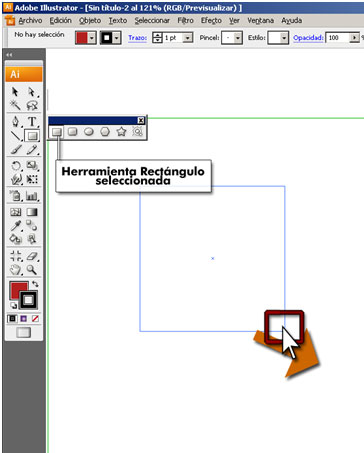Pick the Polygon tool in floating panel
This screenshot has width=364, height=453.
pyautogui.click(x=105, y=132)
